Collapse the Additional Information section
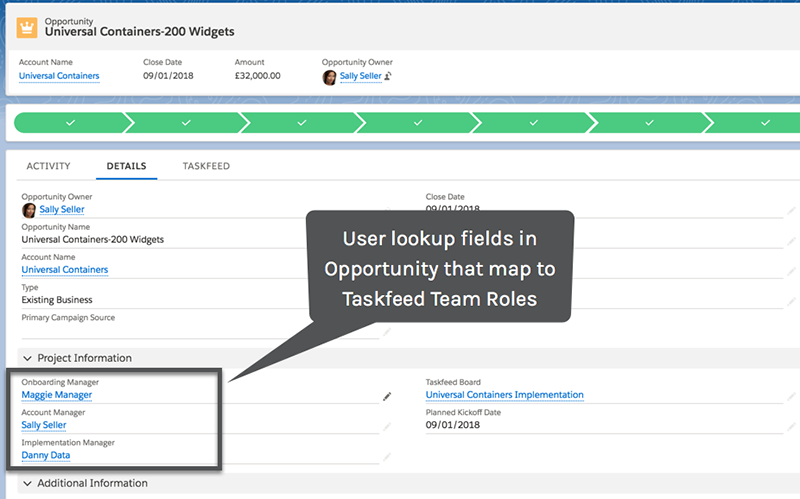This screenshot has height=499, width=800. [x=25, y=483]
